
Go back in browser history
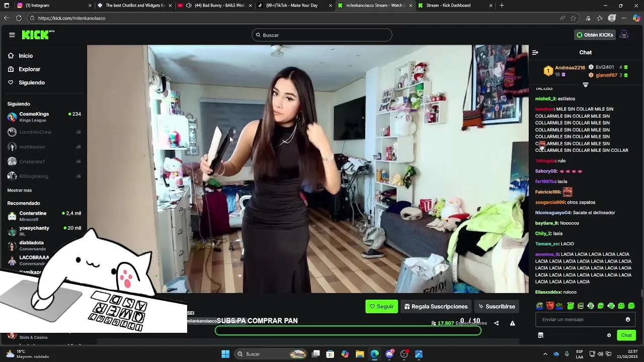[x=6, y=18]
